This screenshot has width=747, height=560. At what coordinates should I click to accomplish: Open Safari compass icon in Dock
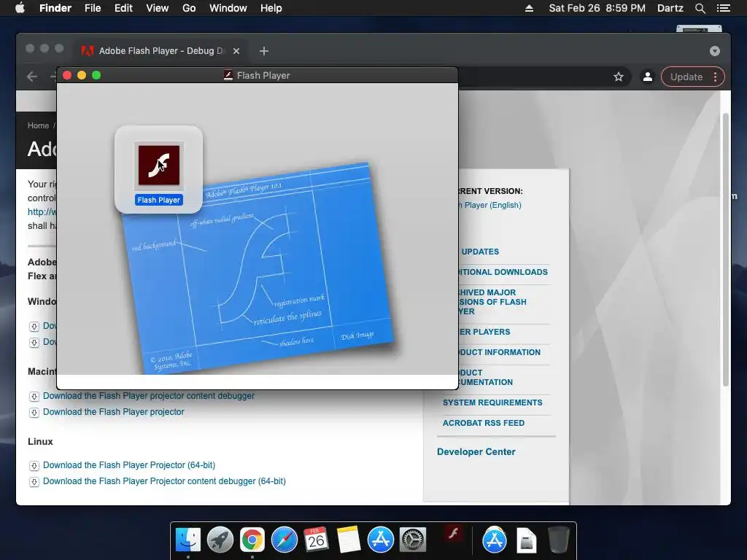tap(285, 540)
